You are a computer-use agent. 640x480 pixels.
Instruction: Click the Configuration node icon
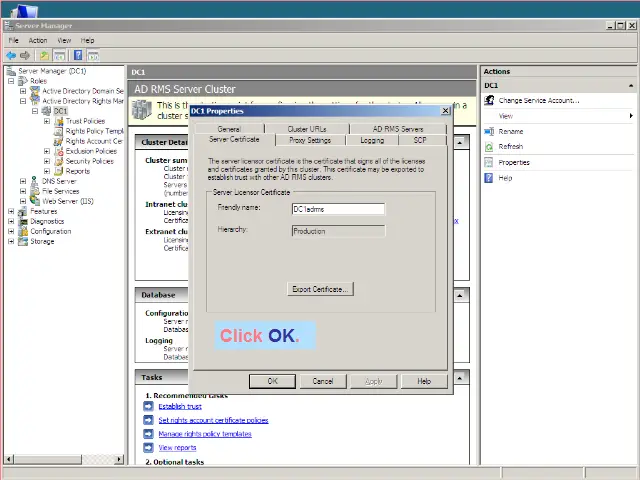[23, 231]
